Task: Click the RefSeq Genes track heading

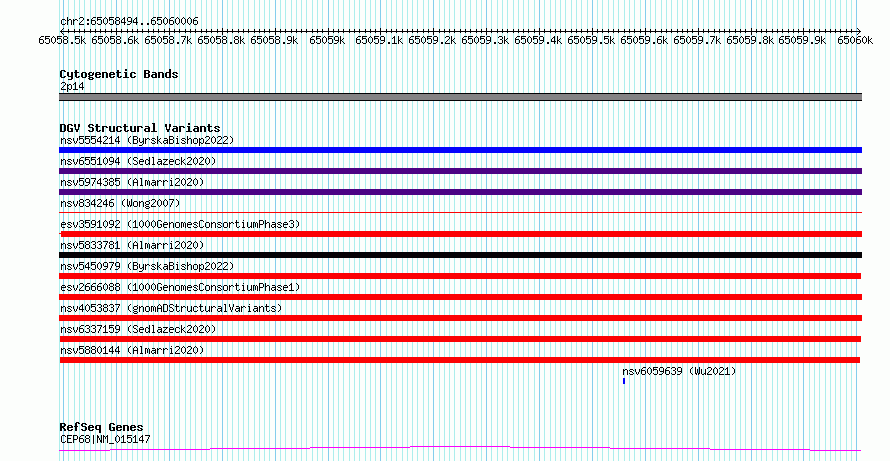Action: (x=101, y=427)
